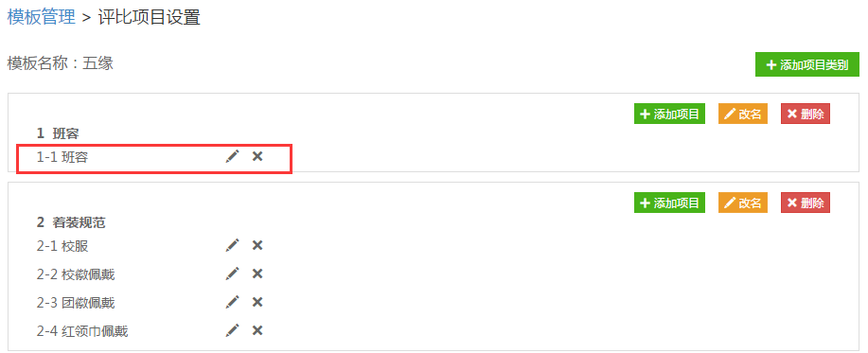Select the 2-4 红领巾佩戴 item text

(x=82, y=331)
